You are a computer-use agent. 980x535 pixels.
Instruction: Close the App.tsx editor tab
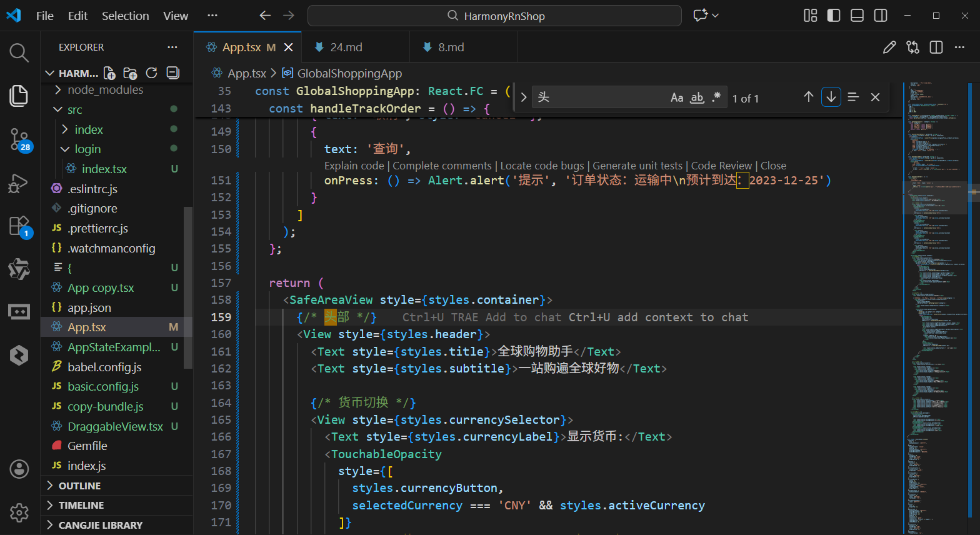tap(289, 47)
